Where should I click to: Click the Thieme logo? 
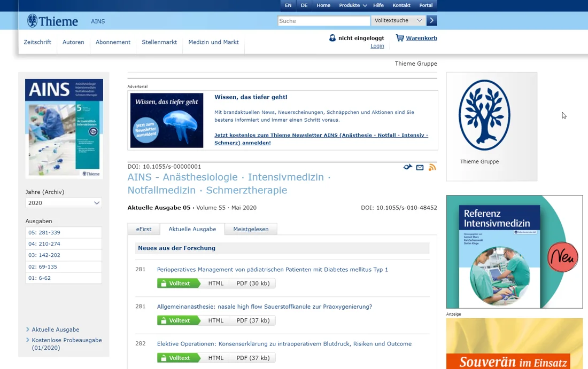52,21
